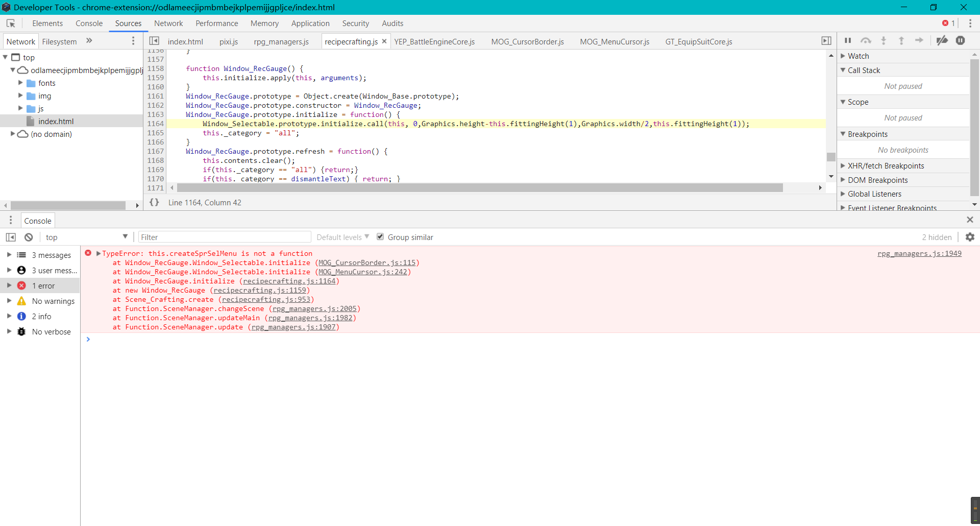Click the Step out of function icon
This screenshot has height=526, width=980.
click(x=901, y=41)
